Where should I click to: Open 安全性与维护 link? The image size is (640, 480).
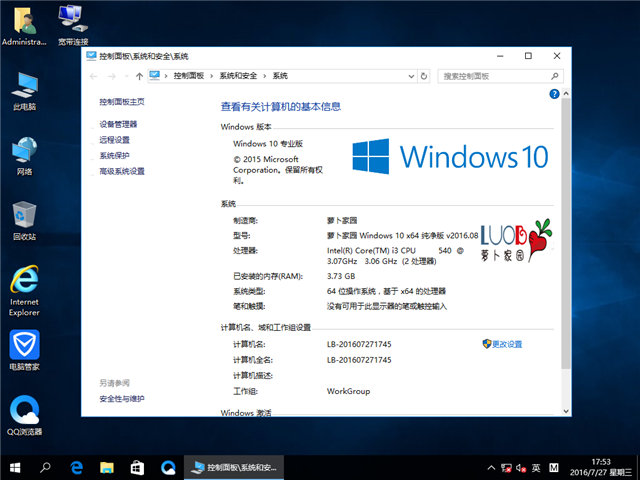click(122, 399)
